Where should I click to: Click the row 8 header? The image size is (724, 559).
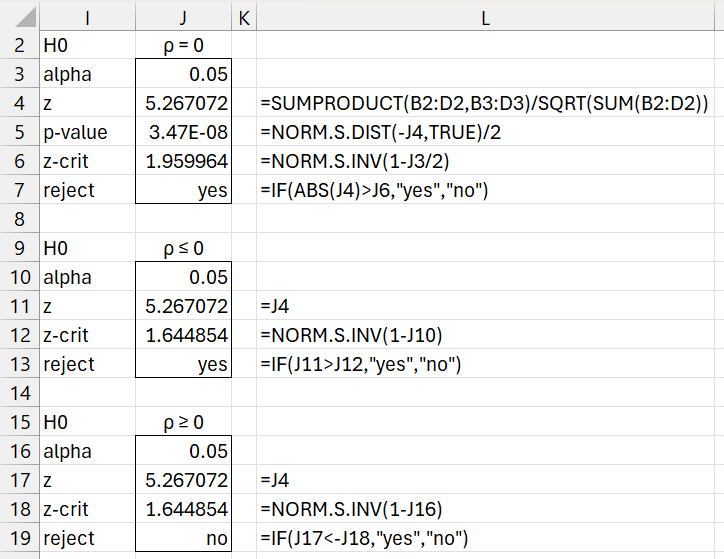[19, 219]
